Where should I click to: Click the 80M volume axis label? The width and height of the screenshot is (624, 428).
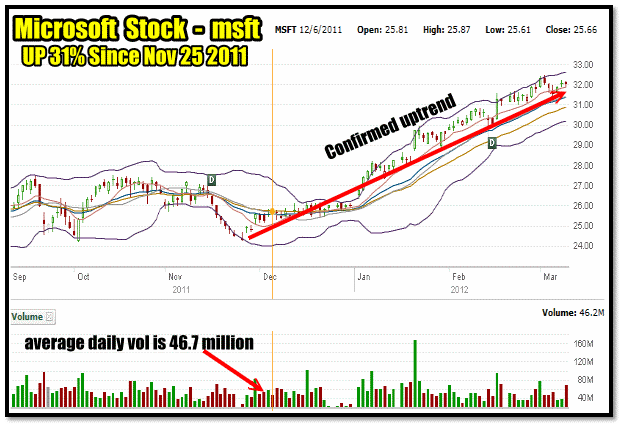pos(585,380)
